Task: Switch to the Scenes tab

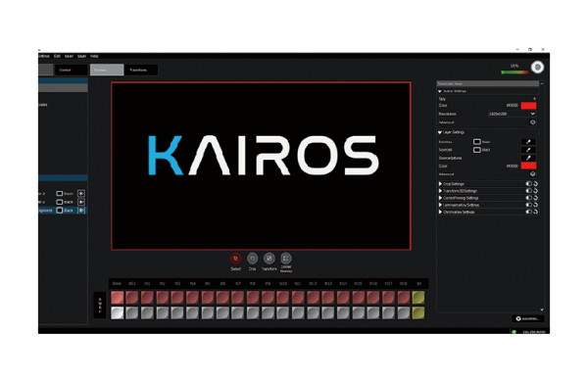Action: 107,70
